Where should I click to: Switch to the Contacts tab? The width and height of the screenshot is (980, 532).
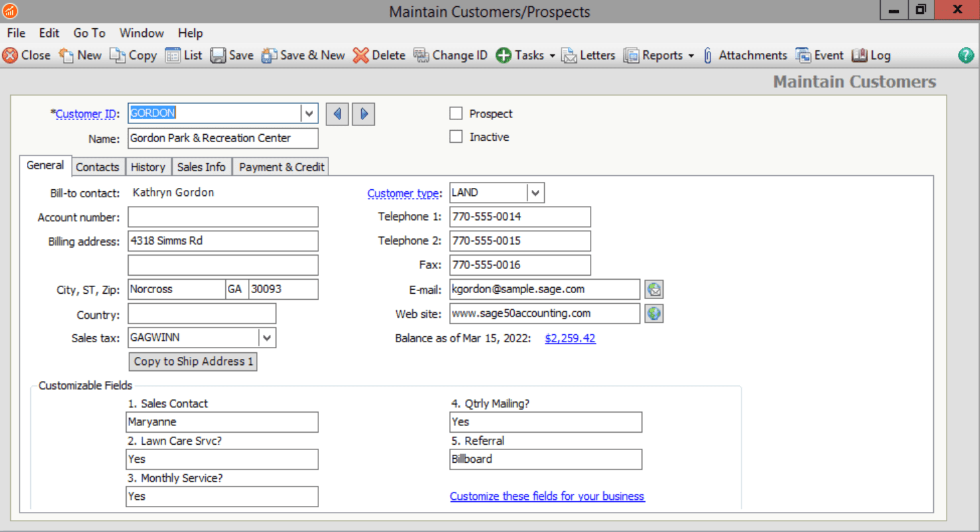point(97,167)
